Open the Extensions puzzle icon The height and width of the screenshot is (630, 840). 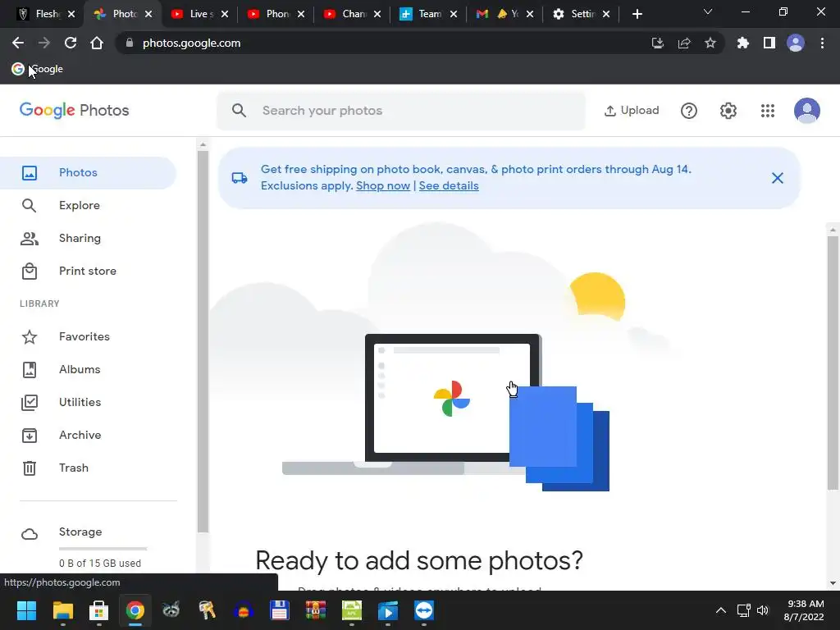click(x=743, y=43)
